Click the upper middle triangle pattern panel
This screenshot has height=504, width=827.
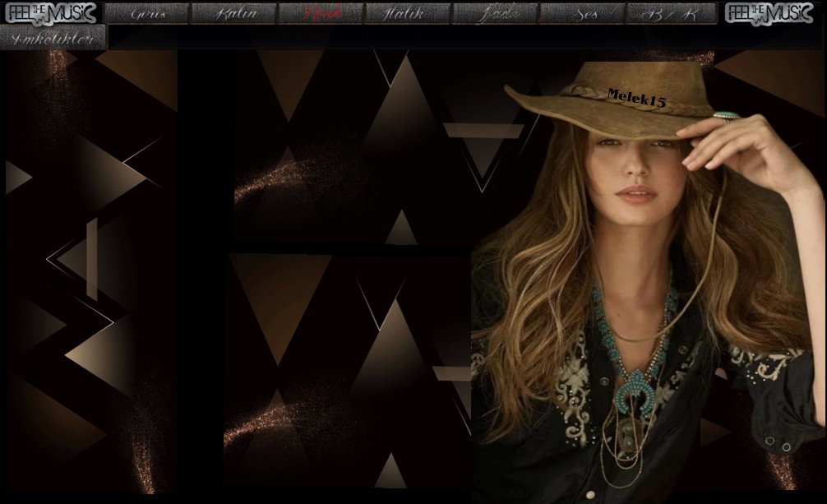click(353, 148)
